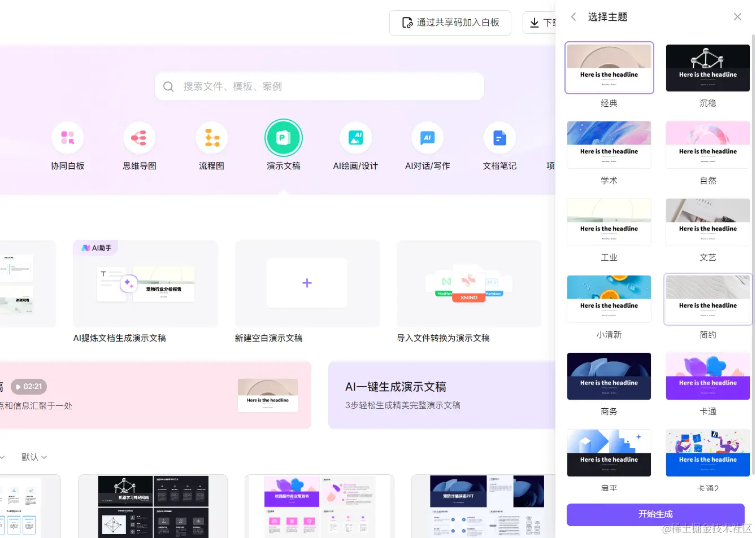Play the 02:21 video badge

(x=29, y=387)
